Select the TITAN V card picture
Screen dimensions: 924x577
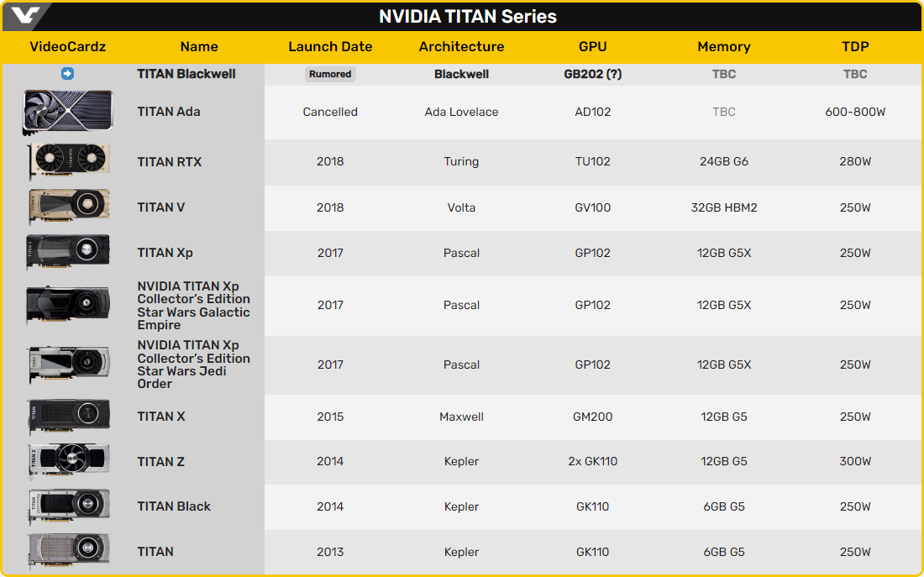click(67, 207)
